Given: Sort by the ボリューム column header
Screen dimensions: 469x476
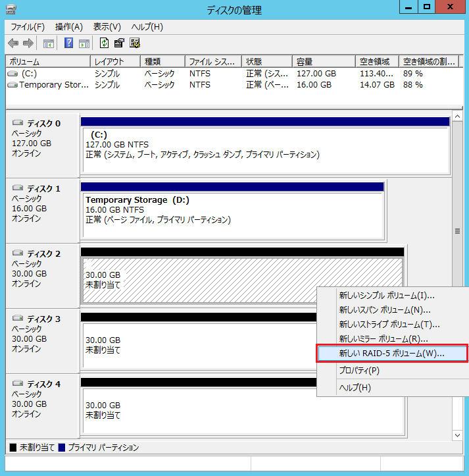Looking at the screenshot, I should click(48, 62).
